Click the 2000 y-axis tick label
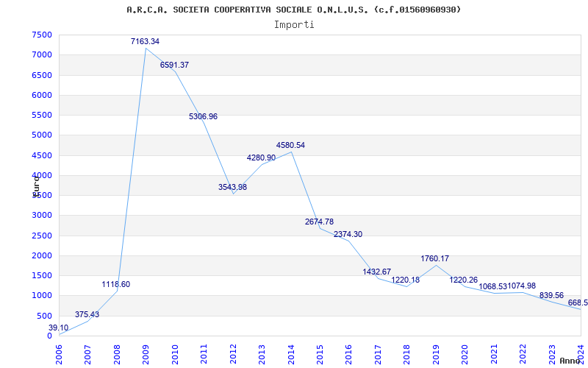 (42, 255)
